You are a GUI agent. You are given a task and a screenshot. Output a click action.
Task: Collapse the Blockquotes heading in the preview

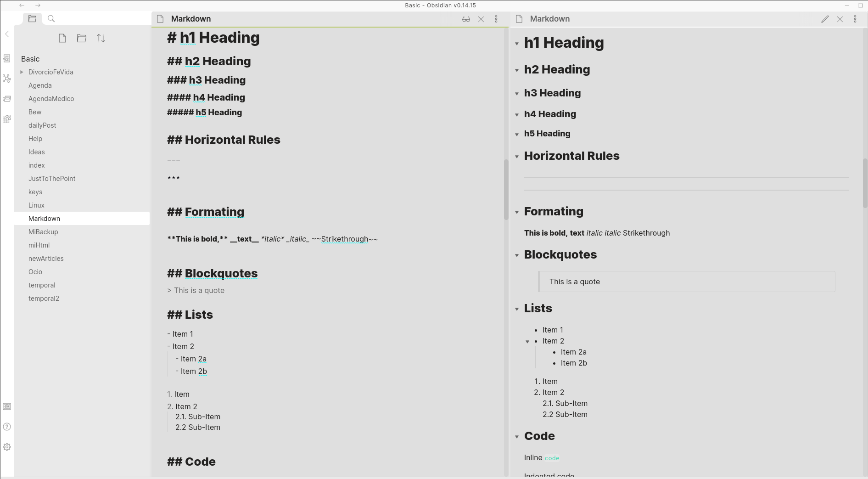[x=517, y=255]
